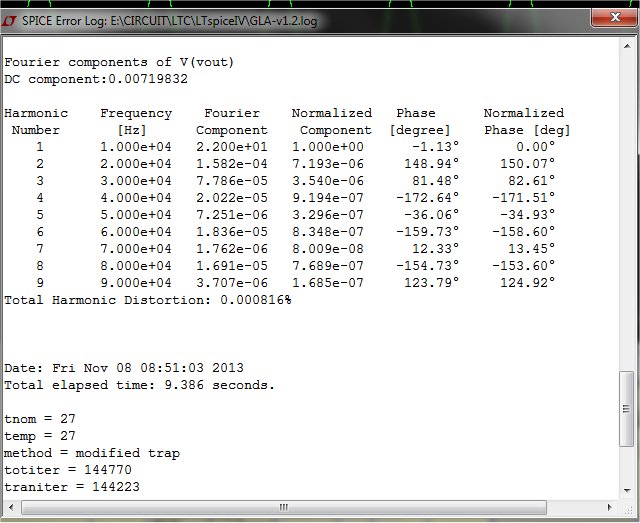640x523 pixels.
Task: Click the phase value -172.64°
Action: point(428,198)
